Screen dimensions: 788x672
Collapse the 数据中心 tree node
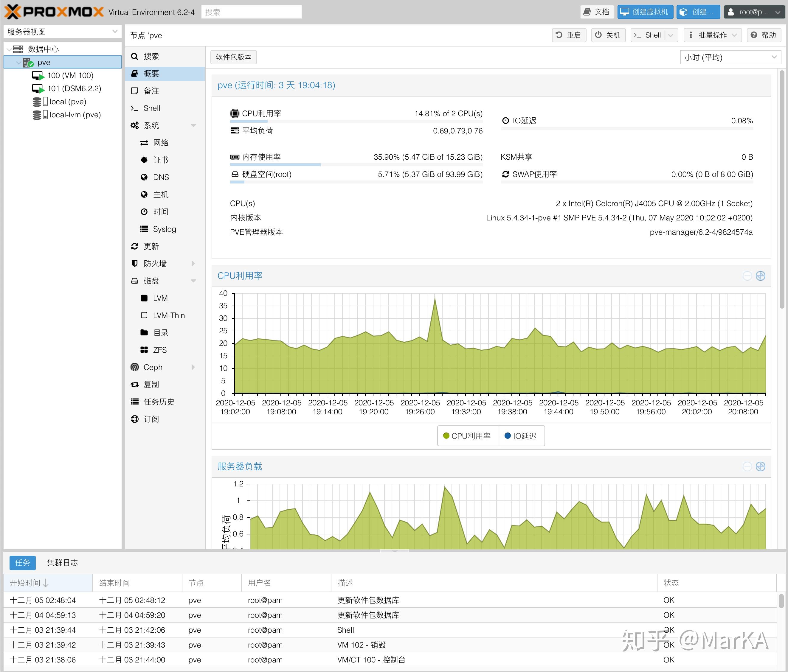9,49
